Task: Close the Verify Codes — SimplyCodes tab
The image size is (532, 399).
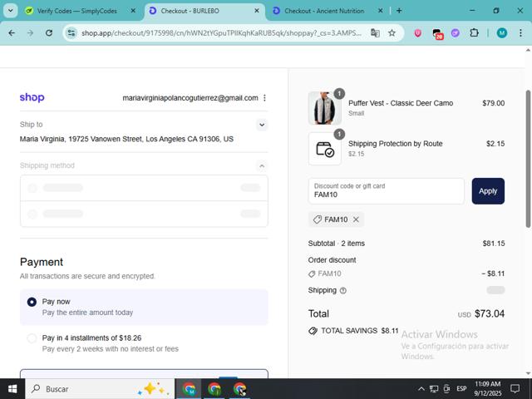Action: pos(133,11)
